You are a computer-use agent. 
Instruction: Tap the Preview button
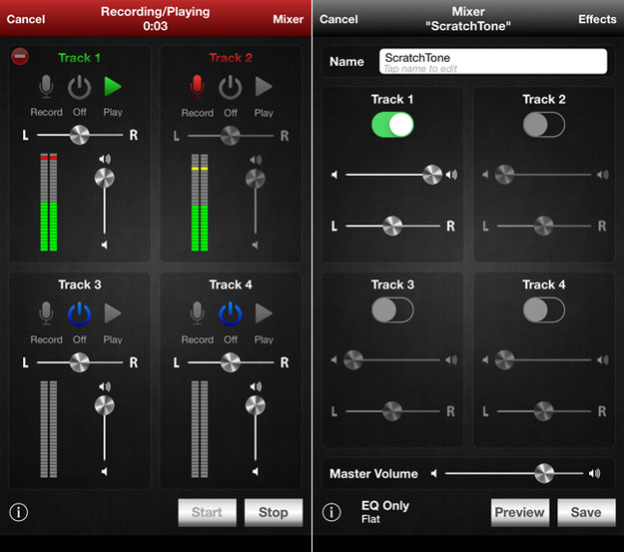coord(520,512)
